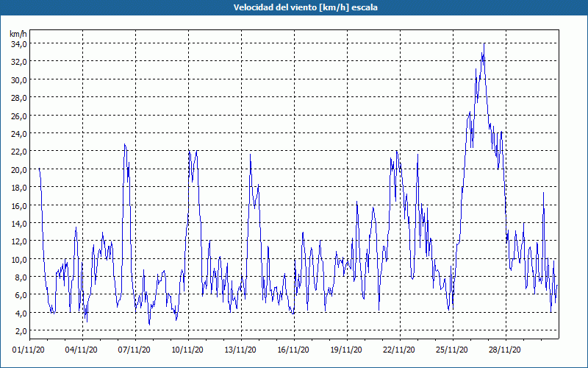Click the '25/11/20' date label
588x368 pixels.
[452, 350]
